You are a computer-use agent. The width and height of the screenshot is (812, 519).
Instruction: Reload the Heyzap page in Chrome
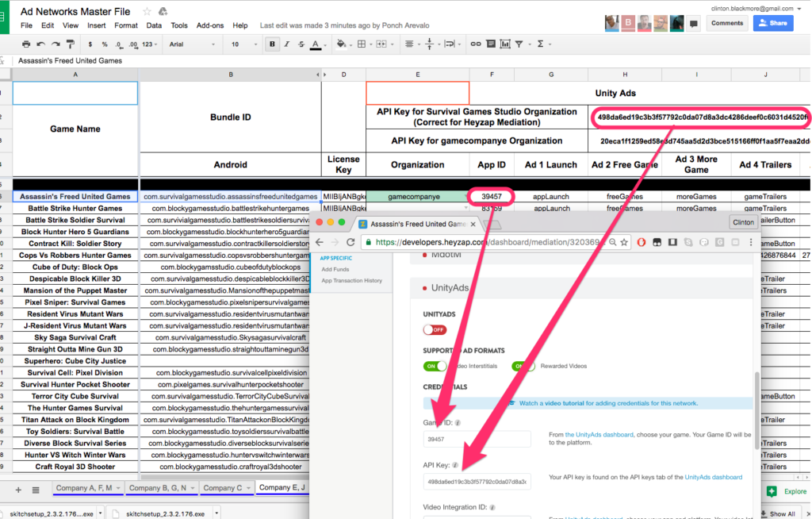click(x=350, y=242)
